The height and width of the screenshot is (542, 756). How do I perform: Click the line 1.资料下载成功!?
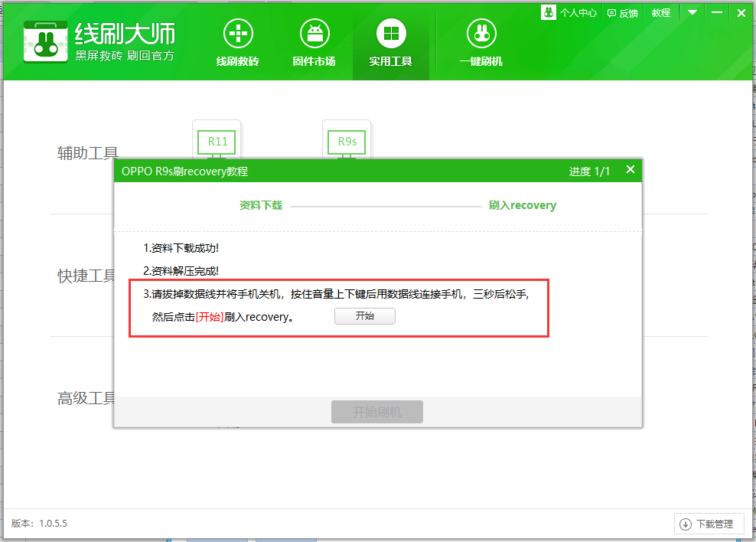pos(181,248)
